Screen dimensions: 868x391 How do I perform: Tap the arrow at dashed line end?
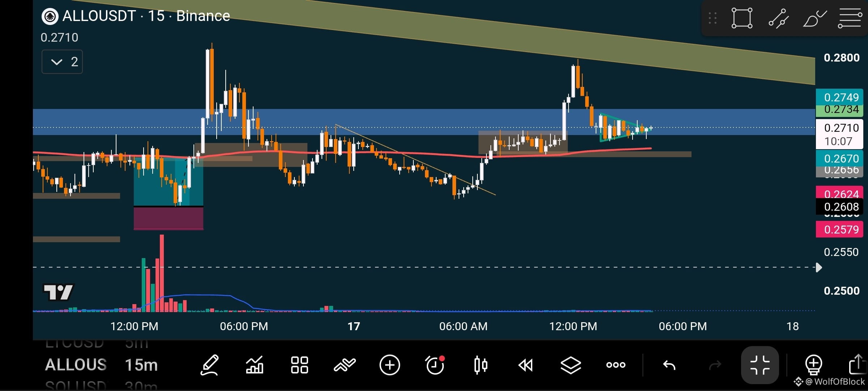819,268
